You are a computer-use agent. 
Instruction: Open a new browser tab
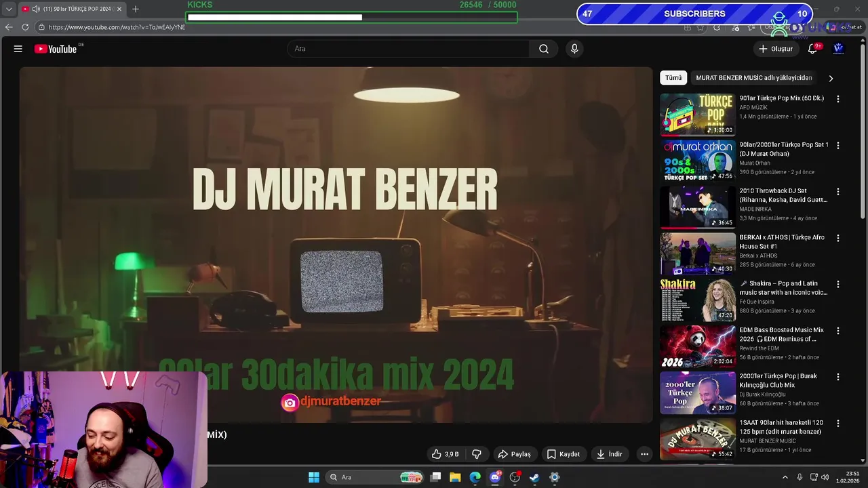tap(136, 9)
